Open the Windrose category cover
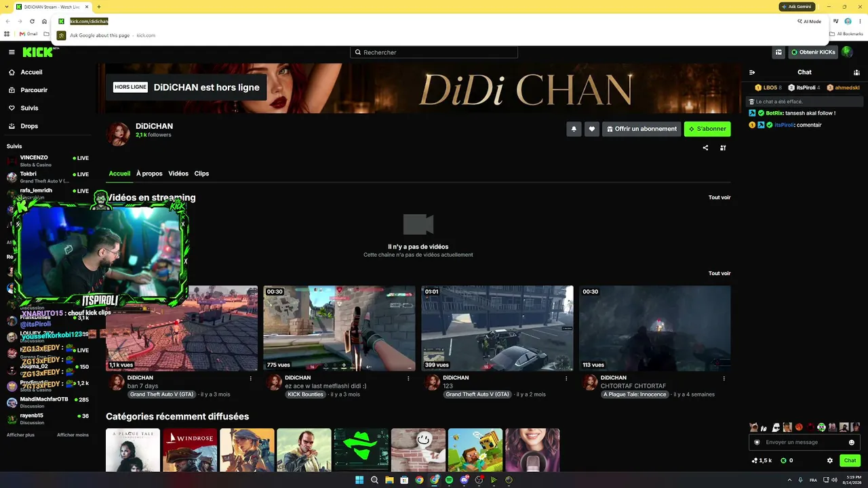868x488 pixels. (190, 450)
